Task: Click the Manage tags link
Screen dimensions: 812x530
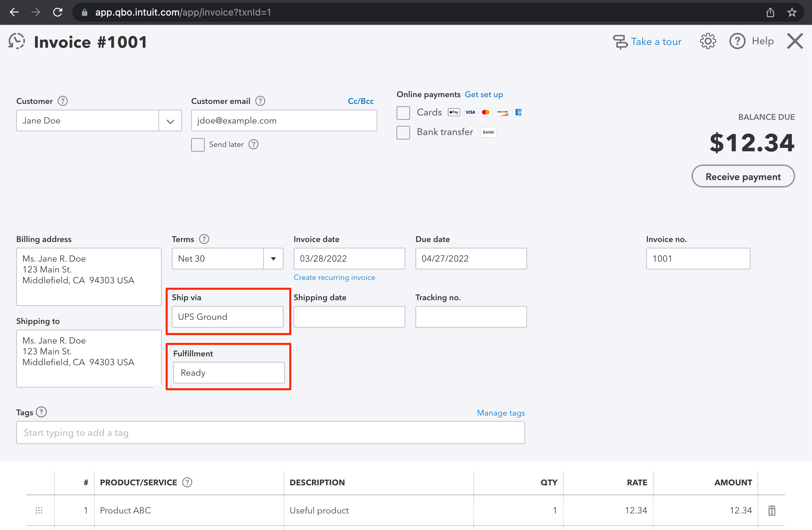Action: tap(501, 413)
